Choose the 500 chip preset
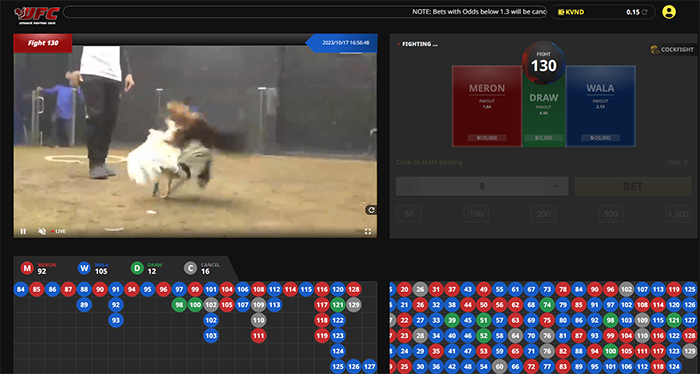The image size is (700, 374). 611,214
